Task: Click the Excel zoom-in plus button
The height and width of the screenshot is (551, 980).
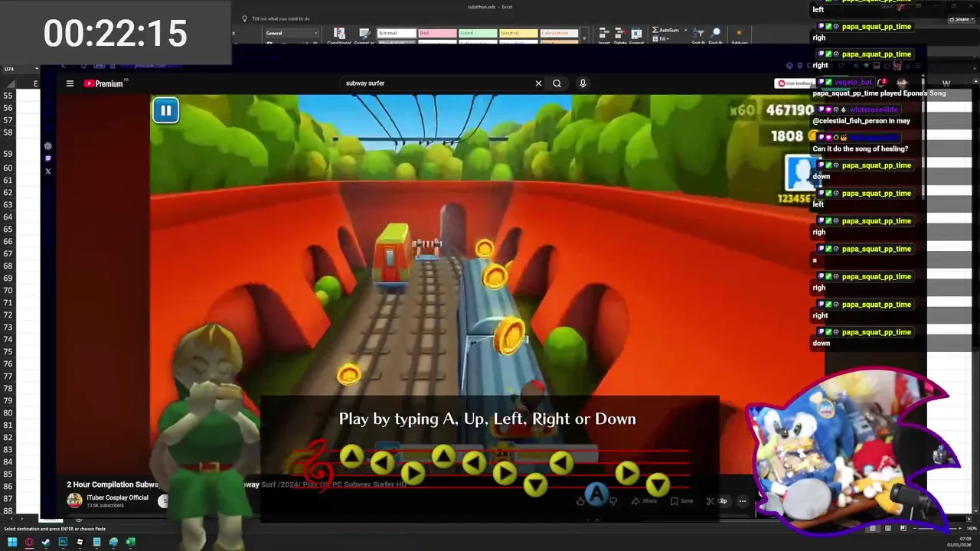Action: click(959, 528)
